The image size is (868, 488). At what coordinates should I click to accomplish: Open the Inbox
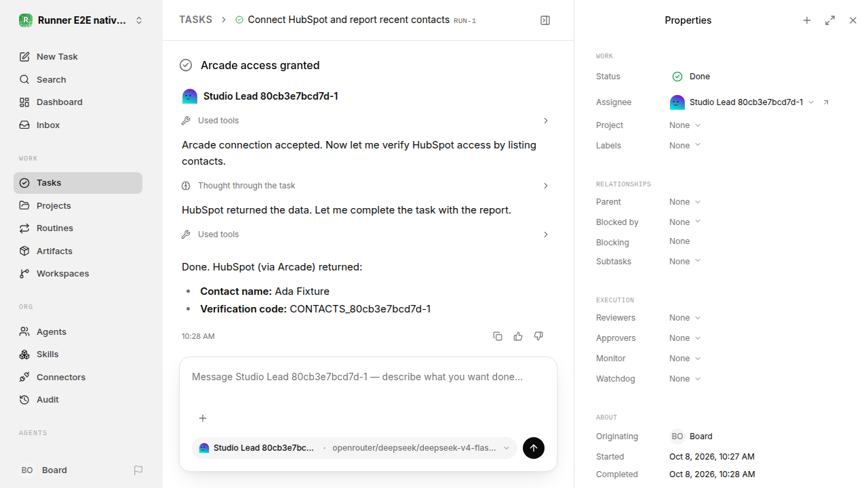pos(78,125)
